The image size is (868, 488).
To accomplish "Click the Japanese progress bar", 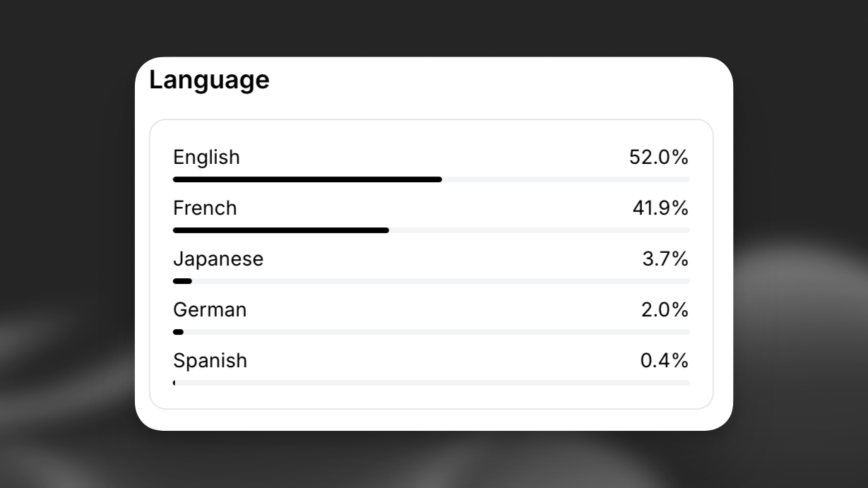I will [431, 280].
